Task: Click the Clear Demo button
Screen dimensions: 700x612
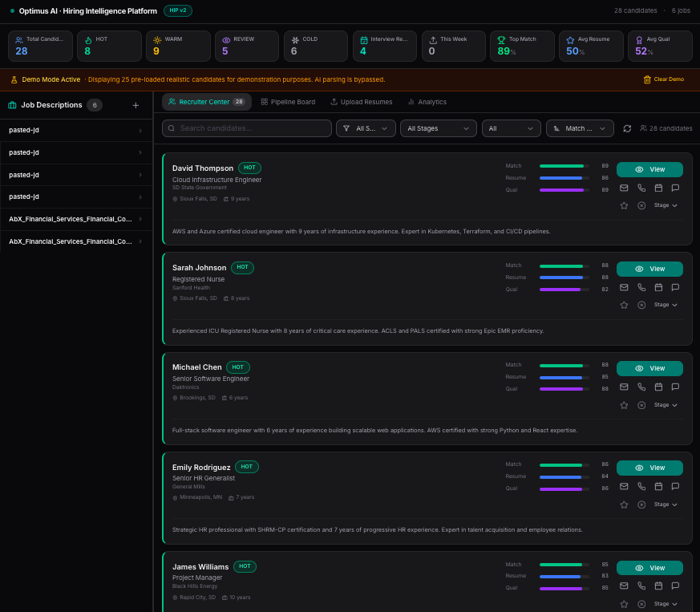Action: (664, 79)
